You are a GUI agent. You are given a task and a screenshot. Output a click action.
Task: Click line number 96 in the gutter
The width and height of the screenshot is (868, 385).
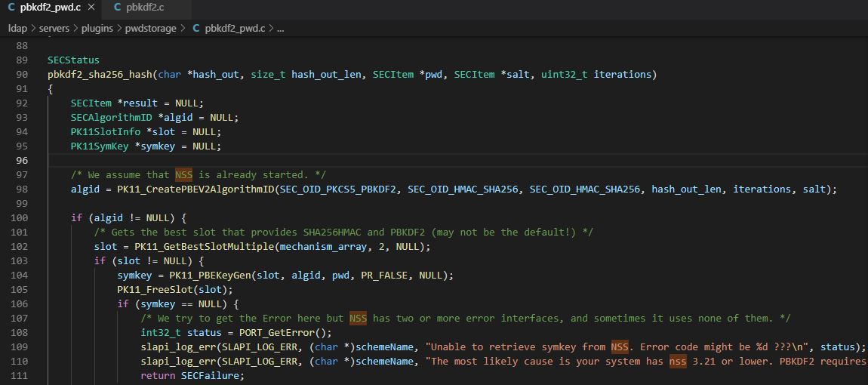pyautogui.click(x=22, y=161)
